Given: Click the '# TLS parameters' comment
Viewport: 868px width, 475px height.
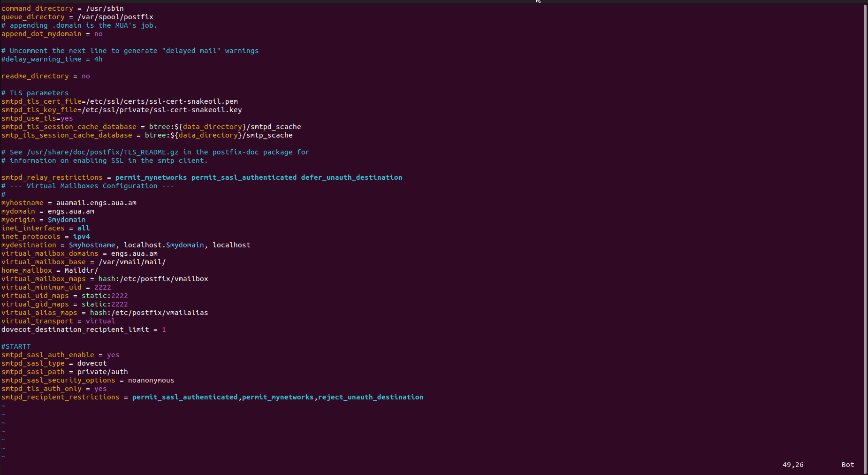Looking at the screenshot, I should point(35,93).
